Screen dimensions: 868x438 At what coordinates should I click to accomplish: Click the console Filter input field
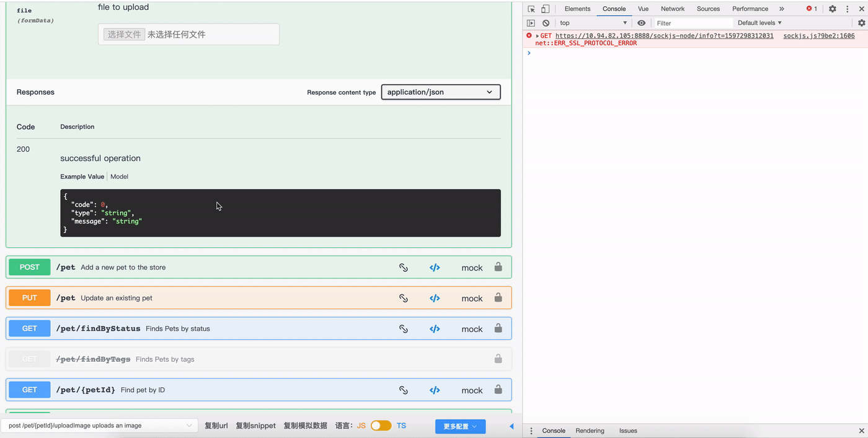[x=691, y=23]
